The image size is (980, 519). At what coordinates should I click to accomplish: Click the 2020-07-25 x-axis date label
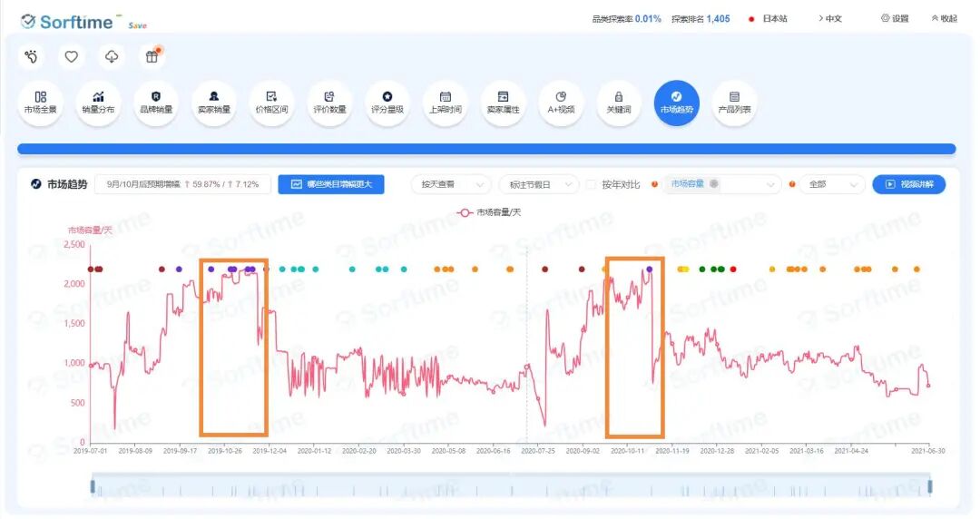538,451
